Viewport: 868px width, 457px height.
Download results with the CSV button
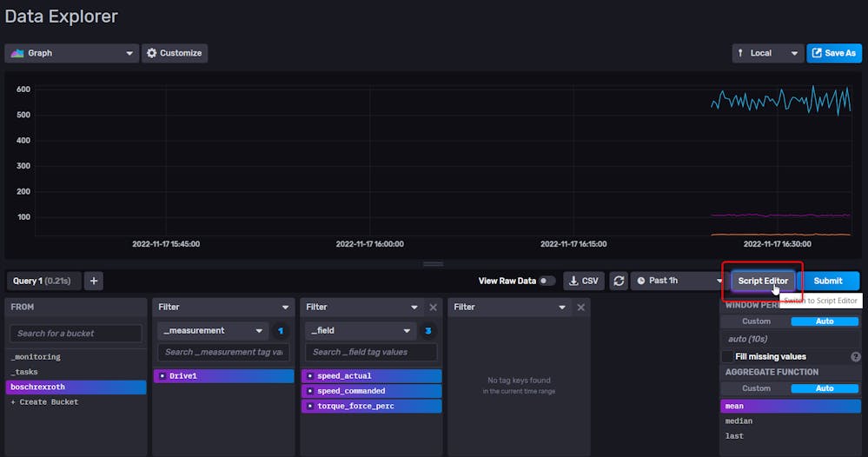[x=584, y=281]
